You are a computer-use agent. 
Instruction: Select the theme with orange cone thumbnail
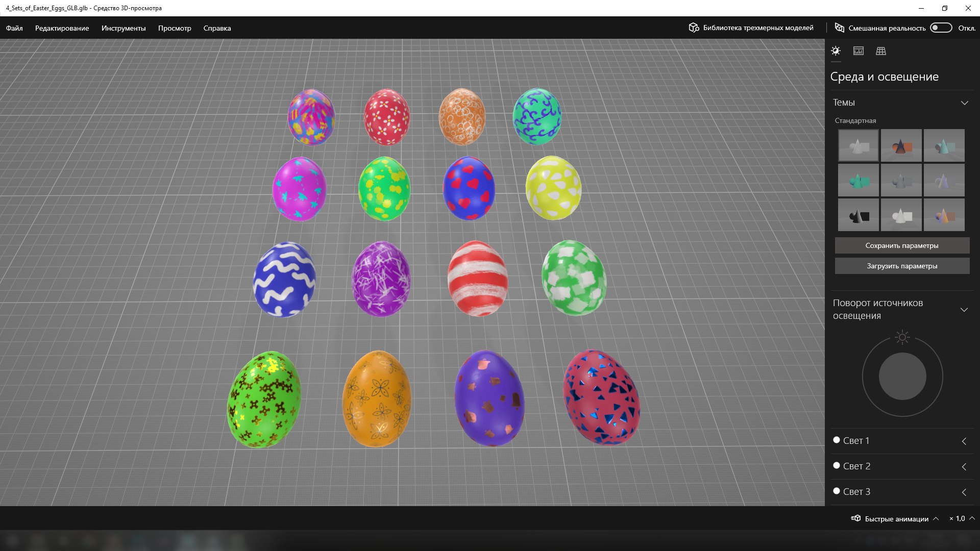point(901,145)
